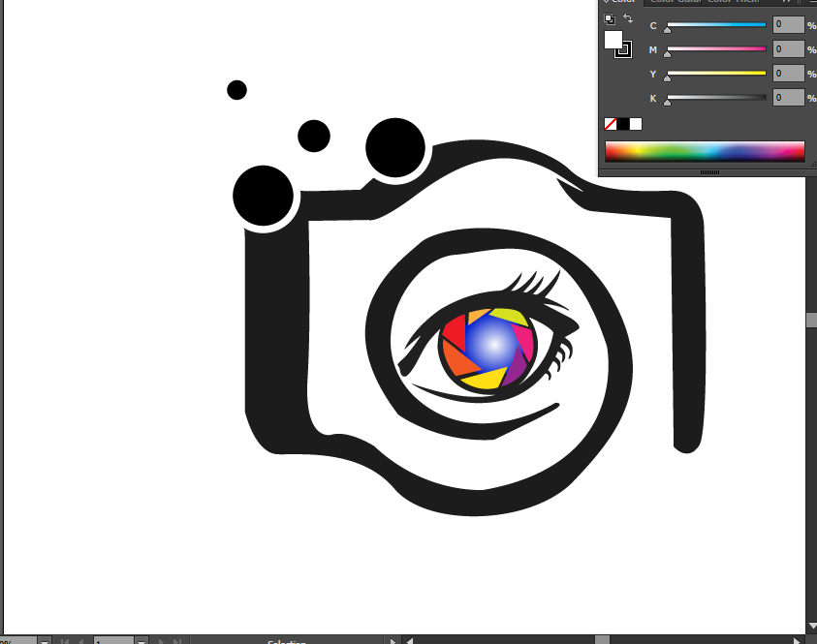Click the Magenta (M) slider track
Screen dimensions: 817x644
[x=716, y=49]
